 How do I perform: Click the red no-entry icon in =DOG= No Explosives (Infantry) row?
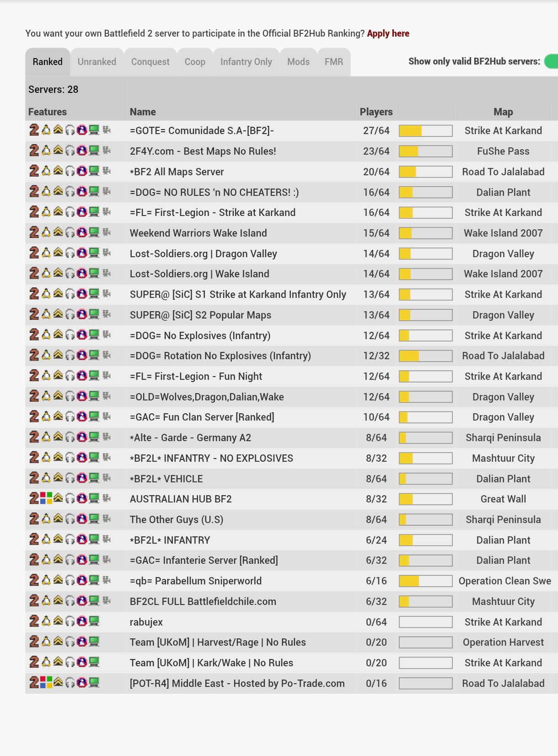82,335
